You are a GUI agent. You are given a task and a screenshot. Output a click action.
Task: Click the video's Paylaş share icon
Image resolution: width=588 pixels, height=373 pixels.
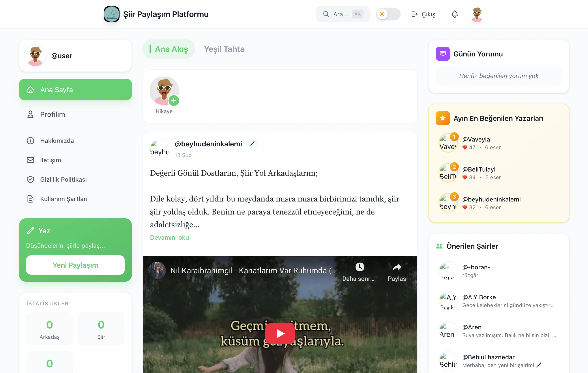click(397, 267)
